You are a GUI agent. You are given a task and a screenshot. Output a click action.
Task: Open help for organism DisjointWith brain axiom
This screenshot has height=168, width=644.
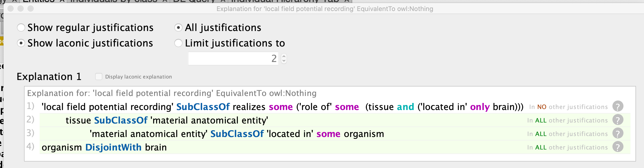[618, 147]
